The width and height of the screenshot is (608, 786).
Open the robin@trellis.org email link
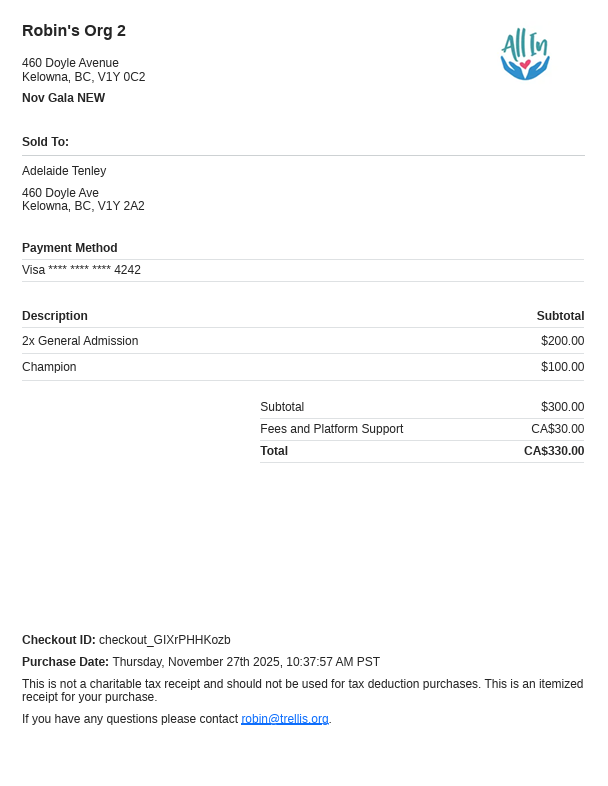coord(284,719)
